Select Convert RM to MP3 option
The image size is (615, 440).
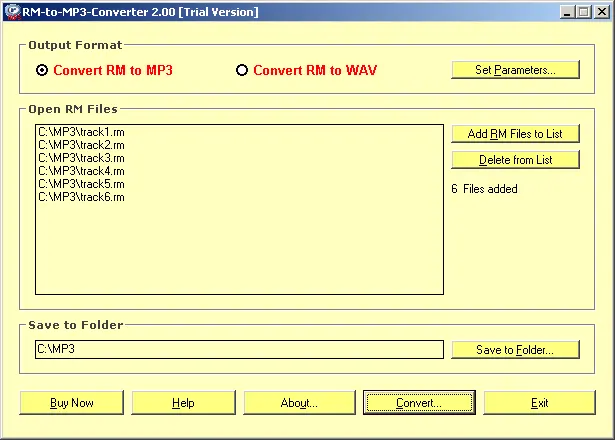tap(42, 70)
